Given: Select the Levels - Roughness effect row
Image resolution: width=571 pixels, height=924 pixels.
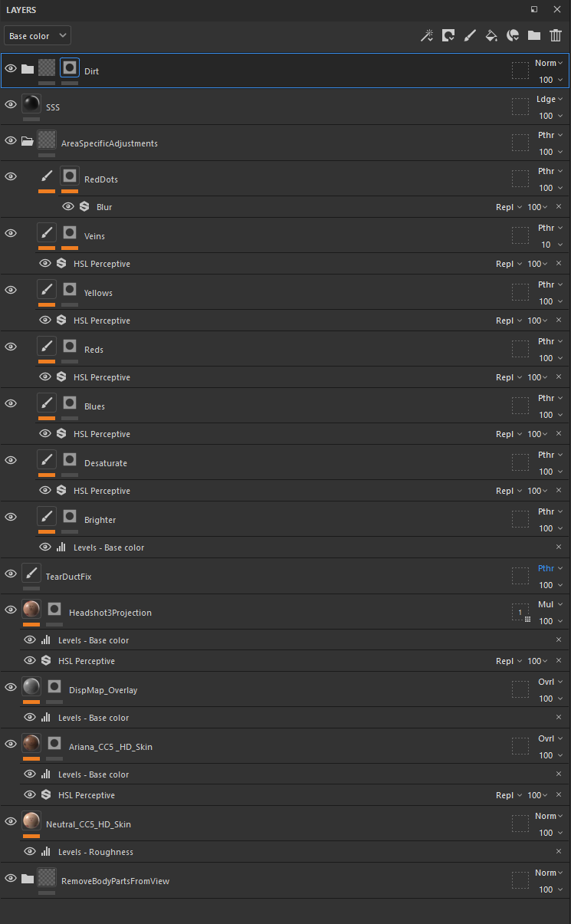Looking at the screenshot, I should 285,852.
